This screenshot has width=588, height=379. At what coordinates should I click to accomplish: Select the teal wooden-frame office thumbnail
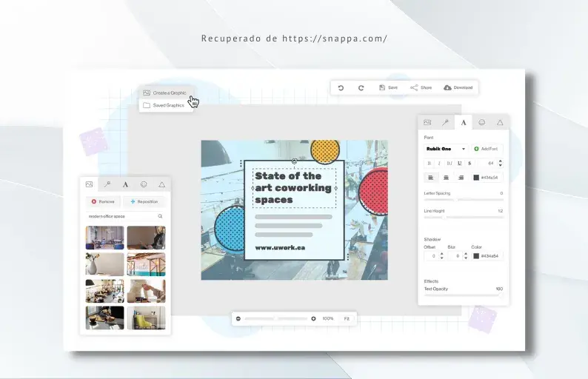(x=146, y=264)
